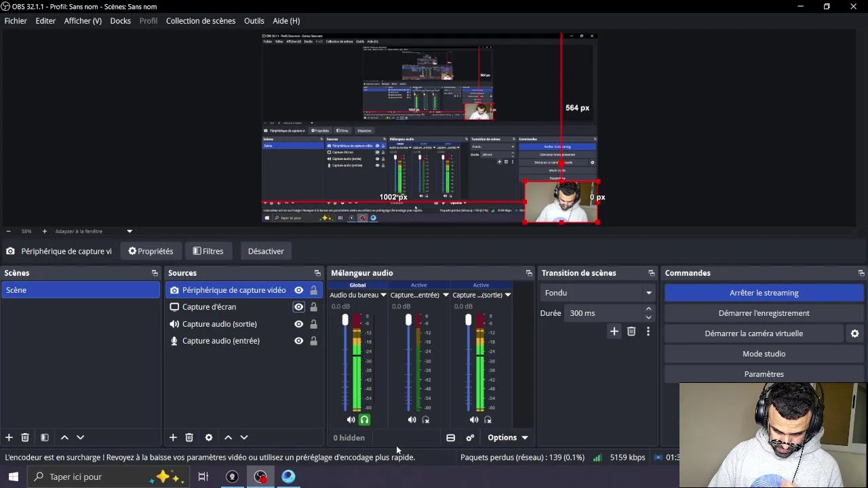Viewport: 868px width, 488px height.
Task: Lock Périphérique de capture vidéo source
Action: 313,290
